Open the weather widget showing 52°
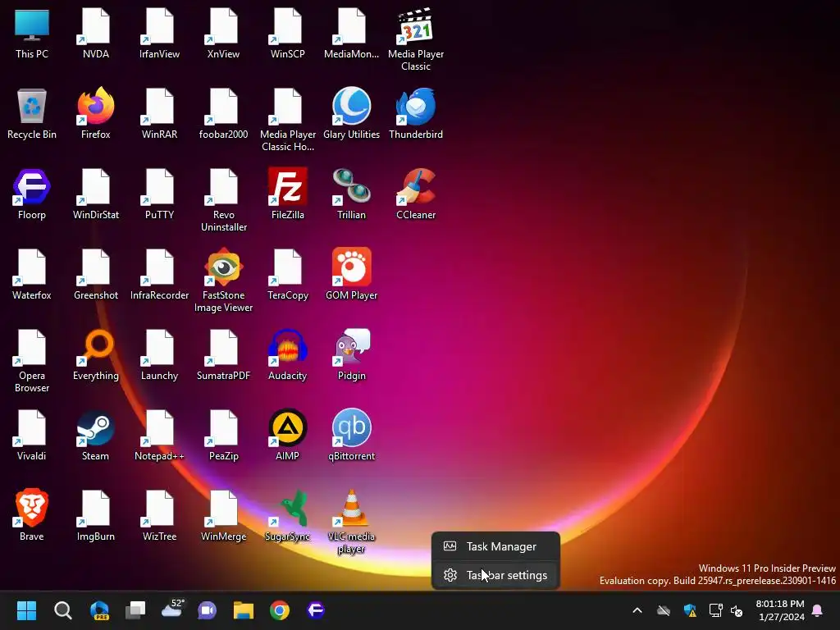The image size is (840, 630). click(172, 610)
